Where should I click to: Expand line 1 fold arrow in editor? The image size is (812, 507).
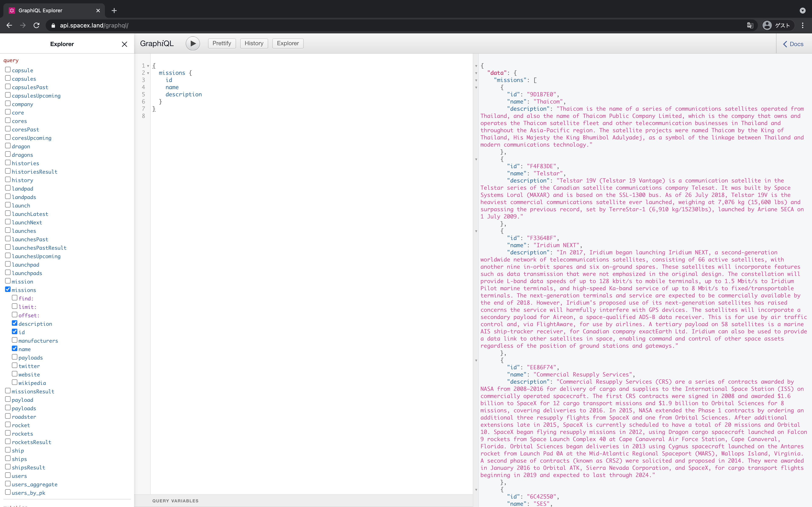149,66
